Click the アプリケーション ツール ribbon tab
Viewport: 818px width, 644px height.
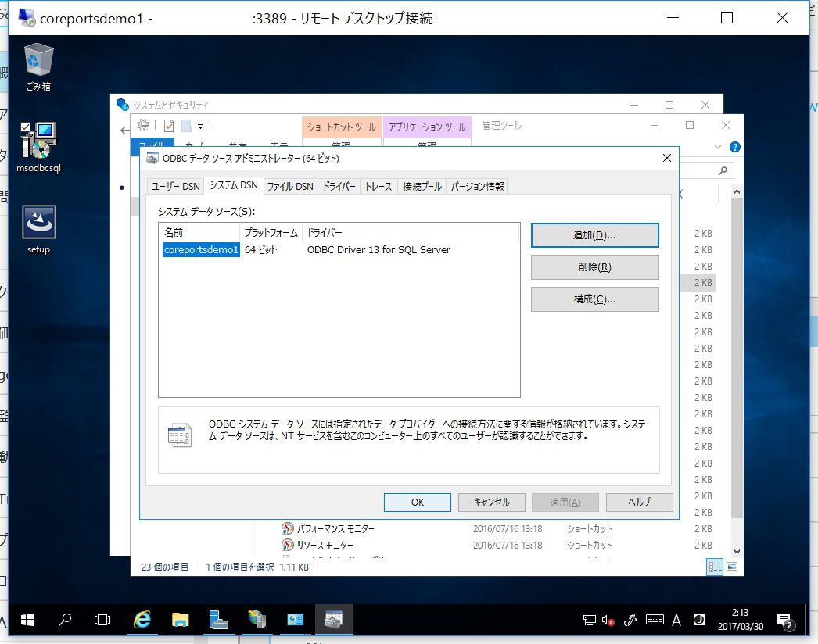[427, 127]
